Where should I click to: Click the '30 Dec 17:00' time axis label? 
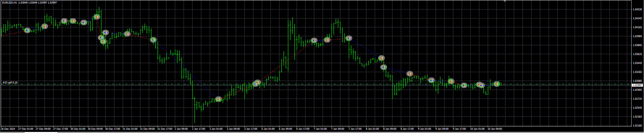(113, 129)
